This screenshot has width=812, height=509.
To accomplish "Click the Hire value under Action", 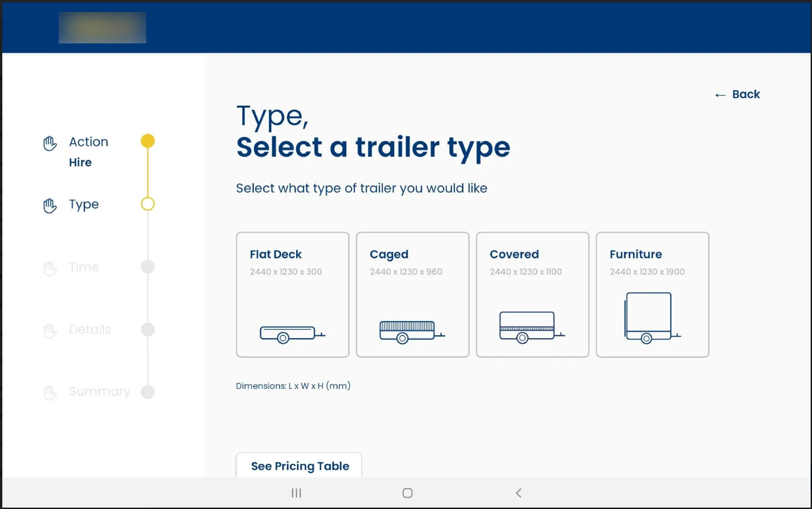I will pos(80,162).
